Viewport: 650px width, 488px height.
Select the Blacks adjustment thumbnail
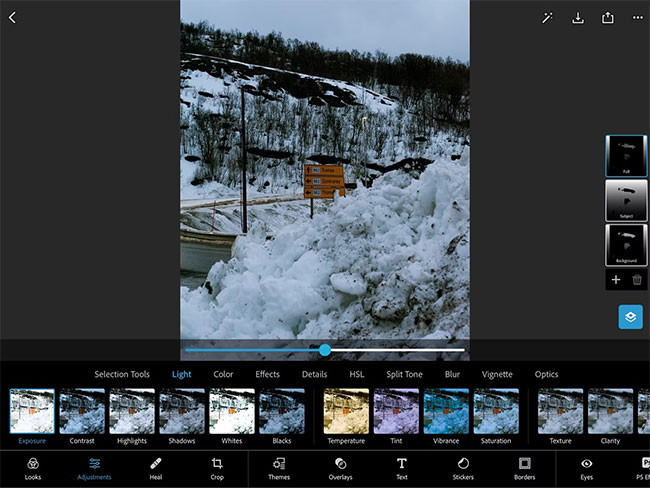(282, 411)
